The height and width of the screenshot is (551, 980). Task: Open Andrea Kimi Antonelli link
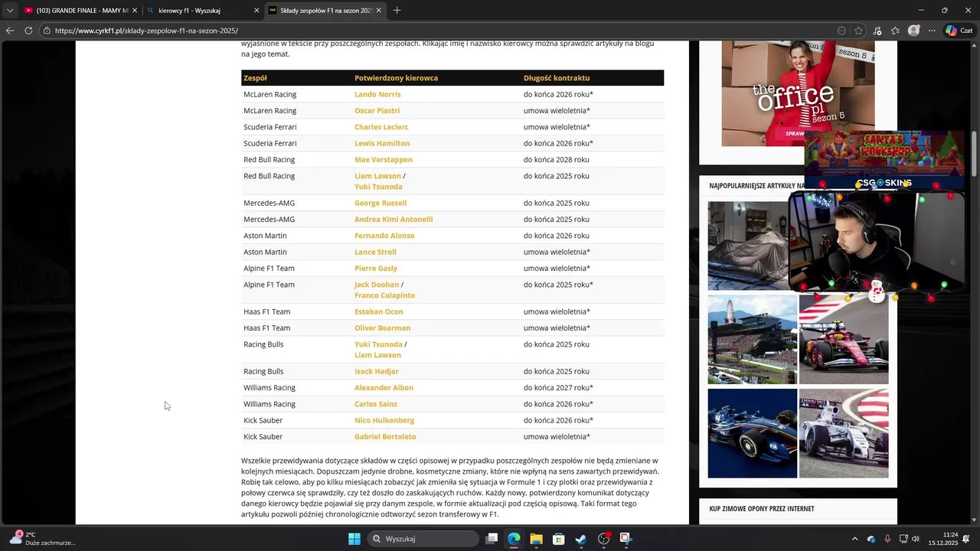394,219
